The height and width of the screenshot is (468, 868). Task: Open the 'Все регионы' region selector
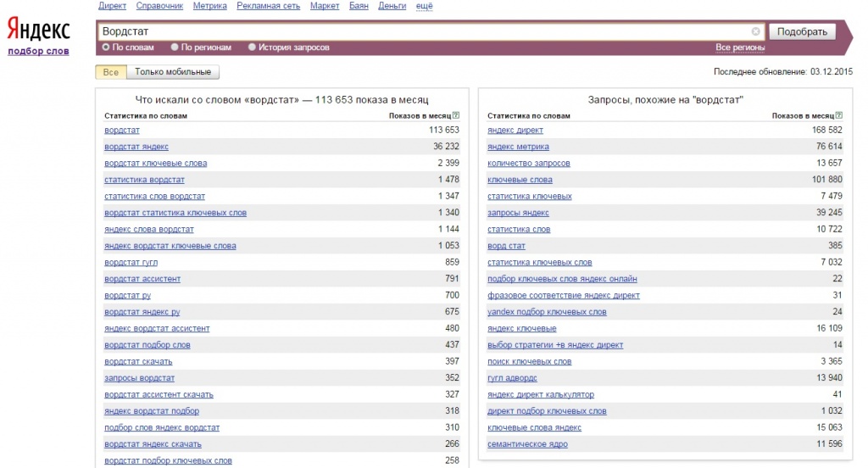pyautogui.click(x=740, y=47)
